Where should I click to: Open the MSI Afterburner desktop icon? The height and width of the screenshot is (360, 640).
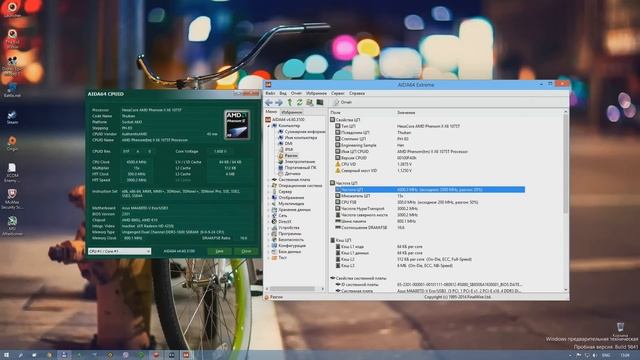(x=12, y=226)
